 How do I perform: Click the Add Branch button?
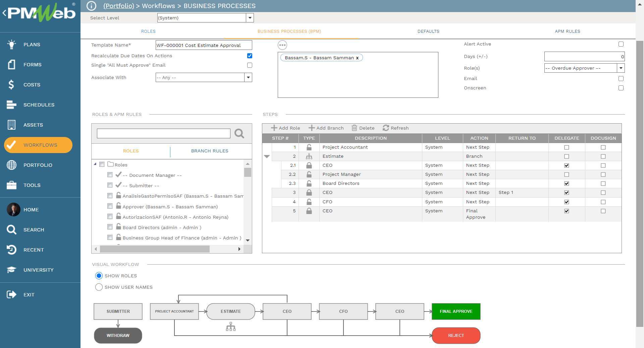[326, 128]
